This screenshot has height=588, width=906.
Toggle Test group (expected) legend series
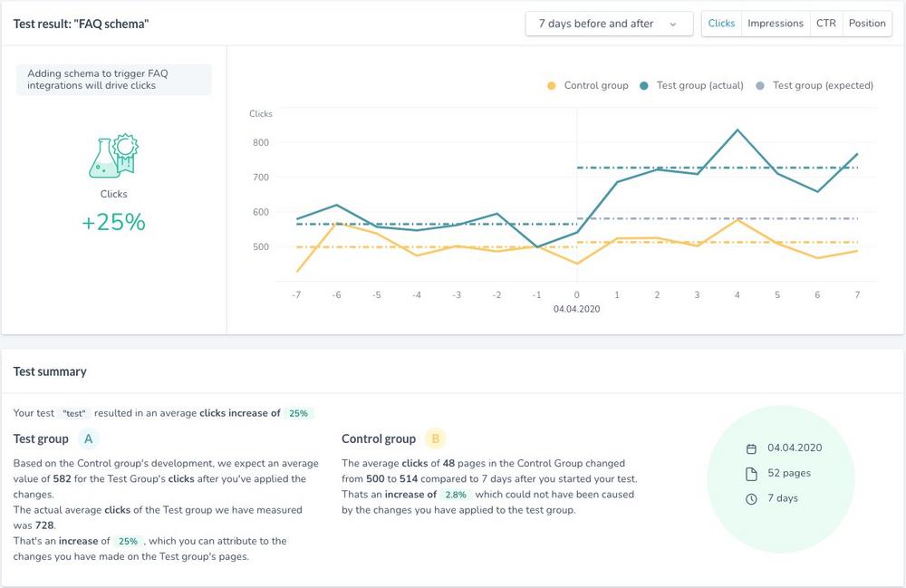click(x=814, y=86)
